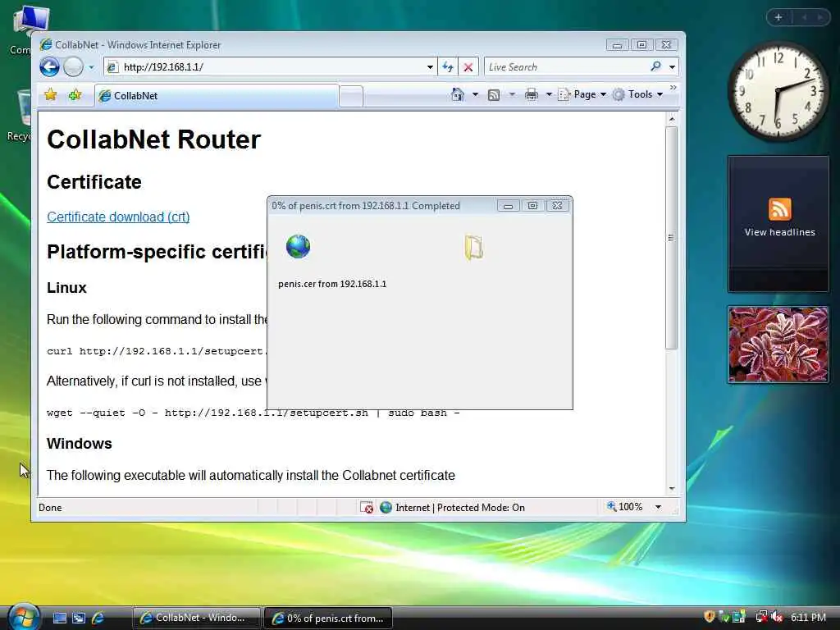The image size is (840, 630).
Task: Click the RSS feeds toolbar icon
Action: 494,95
